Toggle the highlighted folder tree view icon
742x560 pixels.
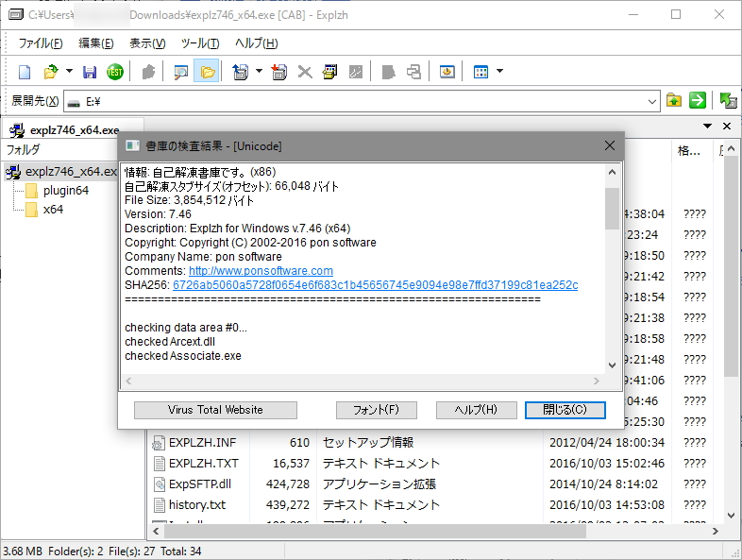point(207,72)
